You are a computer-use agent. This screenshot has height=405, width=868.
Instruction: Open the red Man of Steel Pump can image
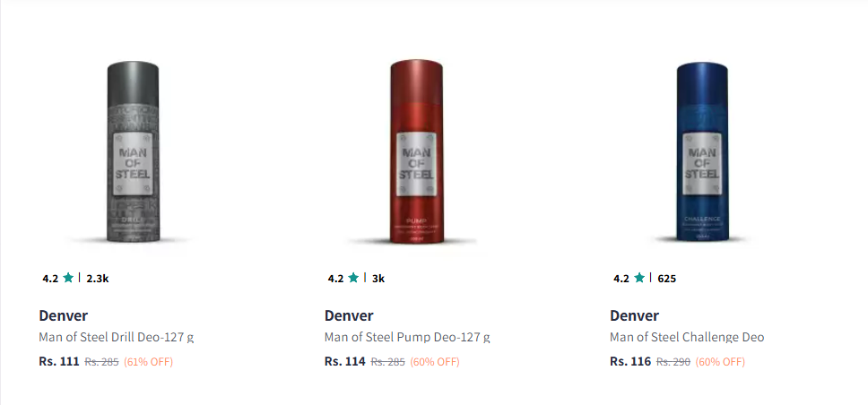[x=417, y=151]
